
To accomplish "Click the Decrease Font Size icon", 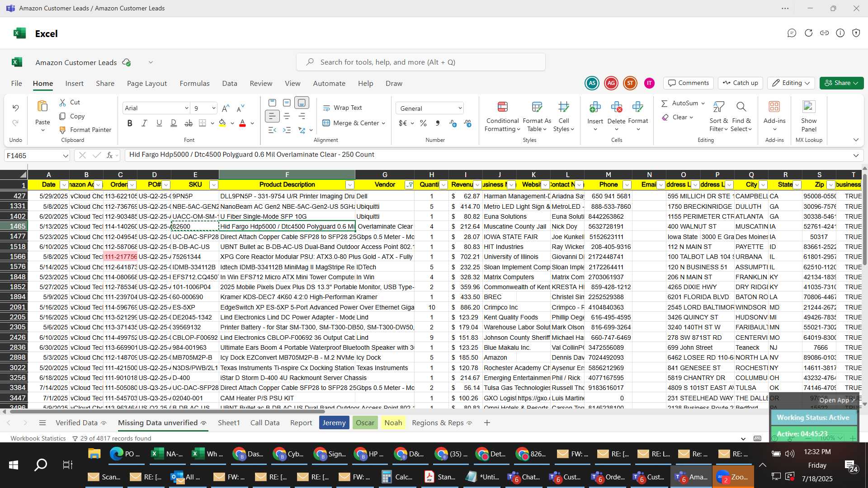I will pyautogui.click(x=241, y=108).
